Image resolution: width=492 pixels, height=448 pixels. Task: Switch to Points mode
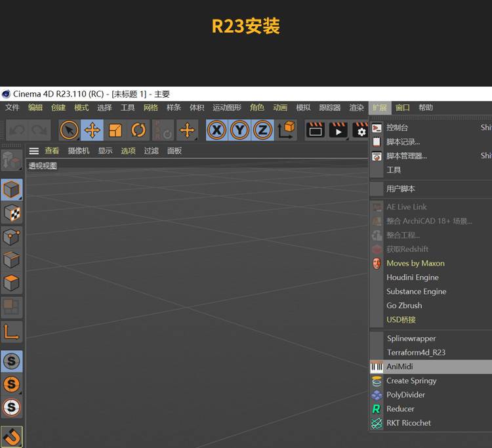click(12, 237)
